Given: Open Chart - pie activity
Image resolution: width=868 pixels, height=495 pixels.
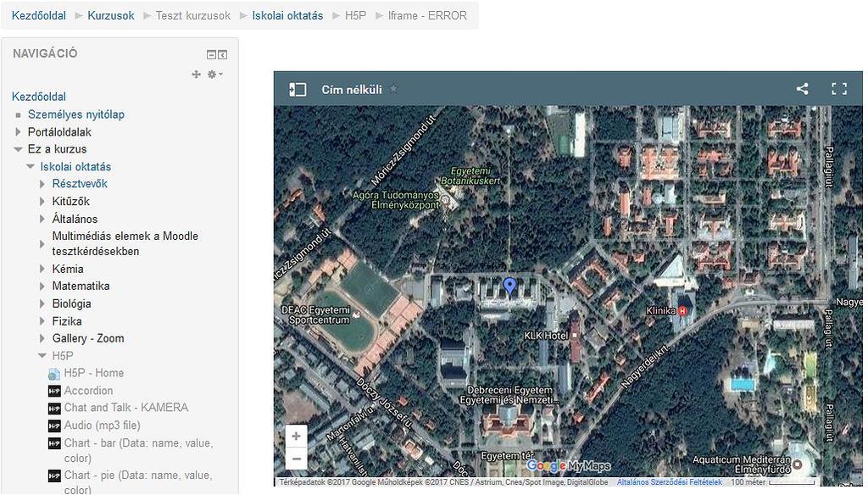Looking at the screenshot, I should [138, 482].
